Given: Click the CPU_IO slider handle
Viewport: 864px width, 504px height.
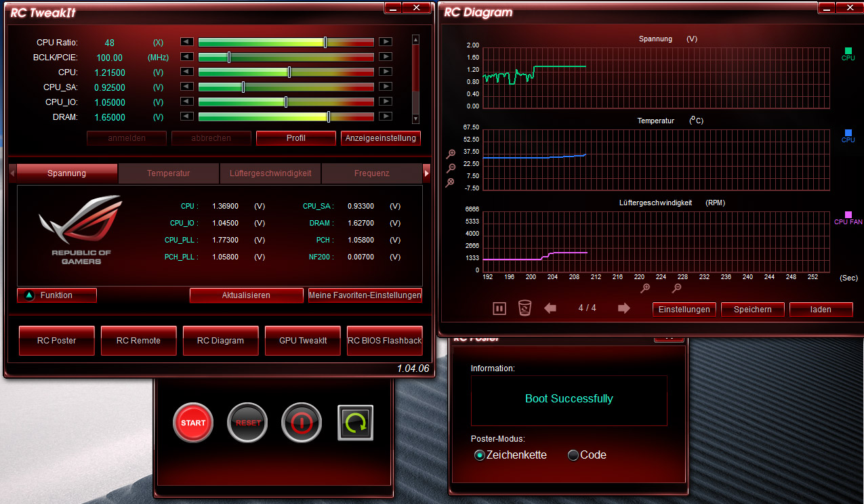Looking at the screenshot, I should pos(286,102).
